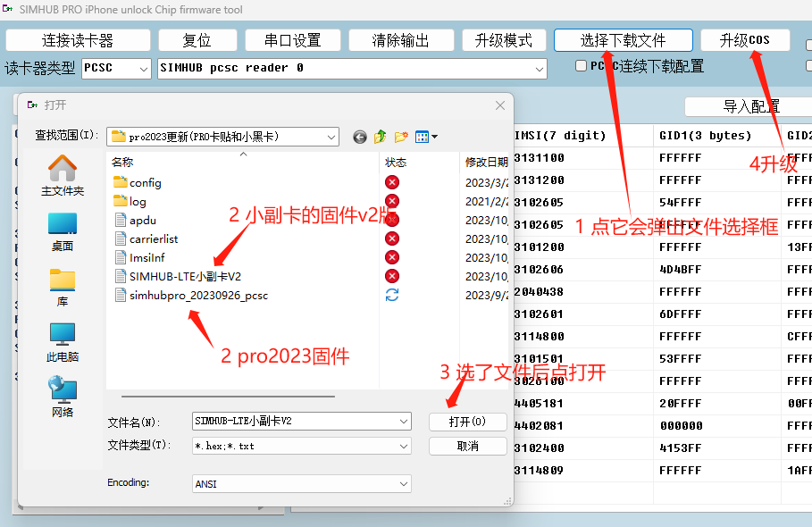Screen dimensions: 812x527
Task: Go up one folder level icon
Action: [x=381, y=137]
